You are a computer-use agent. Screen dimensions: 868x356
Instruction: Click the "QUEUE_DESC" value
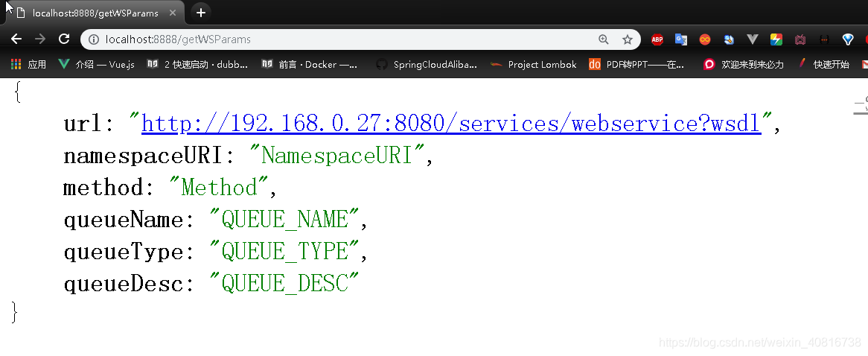(284, 284)
